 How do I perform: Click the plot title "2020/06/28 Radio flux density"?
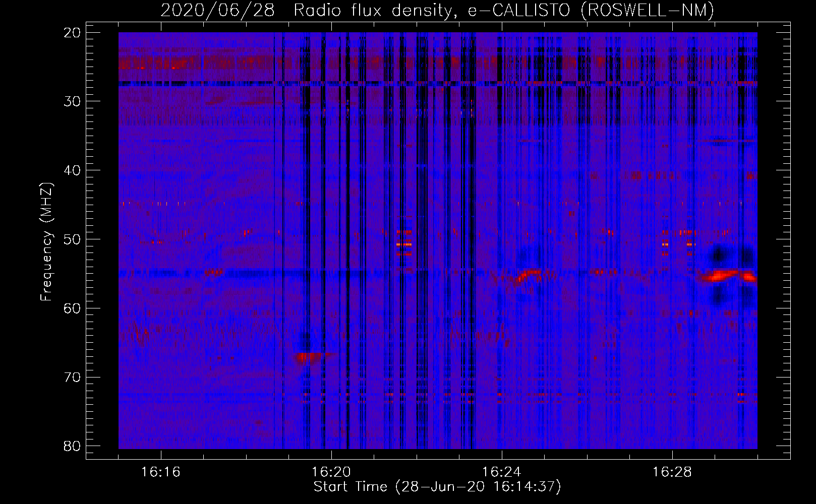(307, 10)
